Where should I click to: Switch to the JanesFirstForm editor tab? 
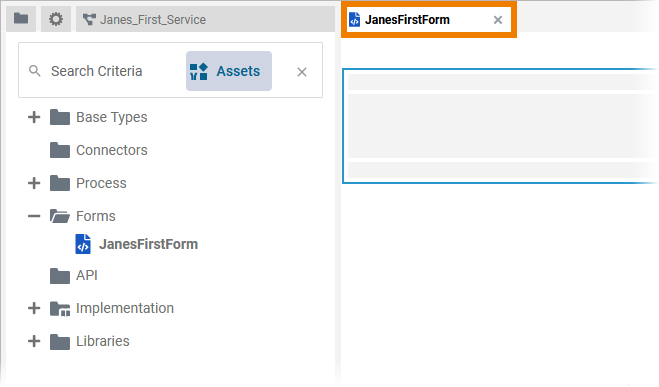(407, 20)
